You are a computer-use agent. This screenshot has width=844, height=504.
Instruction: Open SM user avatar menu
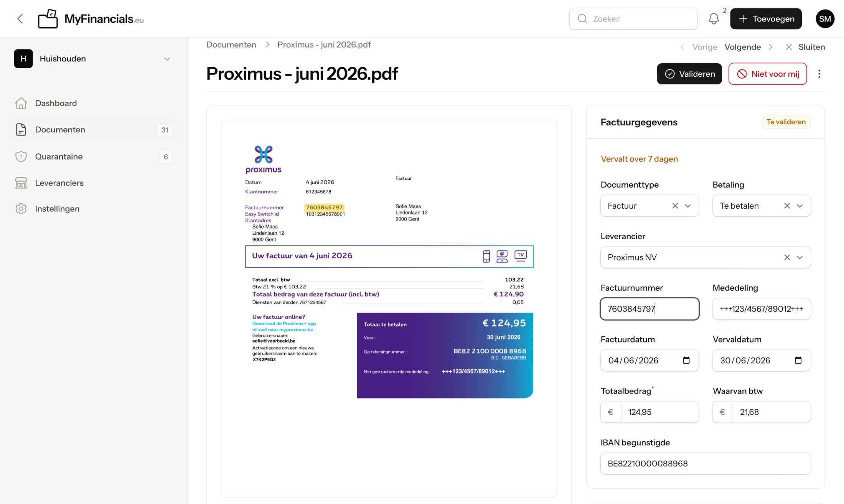coord(825,19)
